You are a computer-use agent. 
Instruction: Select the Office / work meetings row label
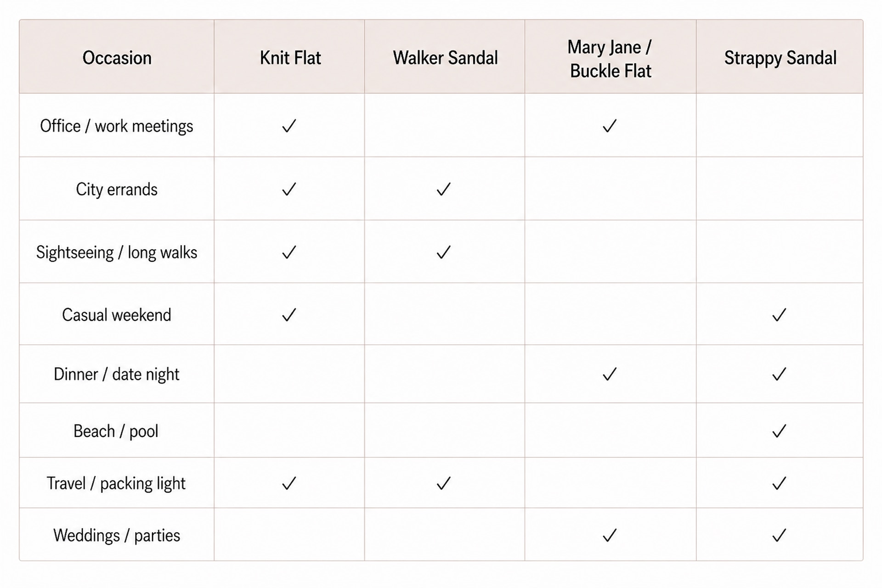(x=117, y=126)
